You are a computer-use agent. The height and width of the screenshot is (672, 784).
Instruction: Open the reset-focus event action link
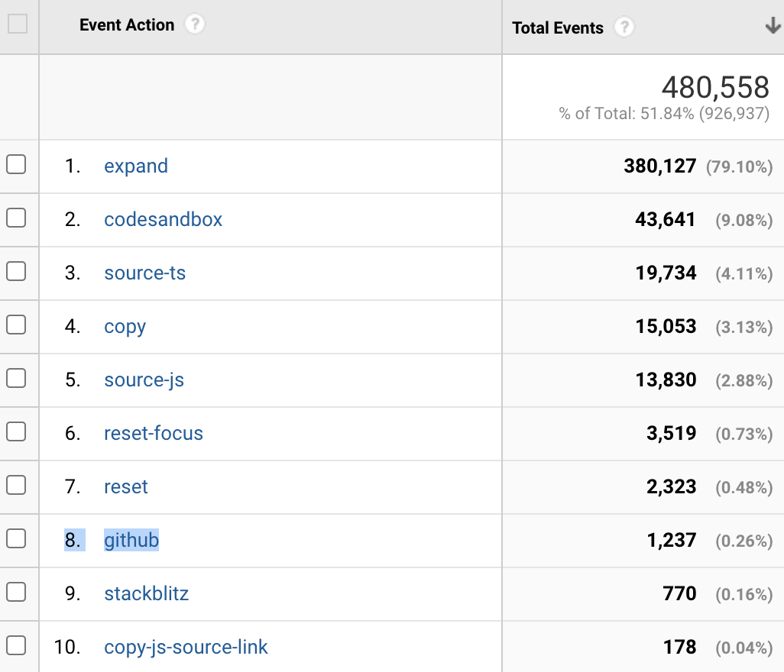154,433
